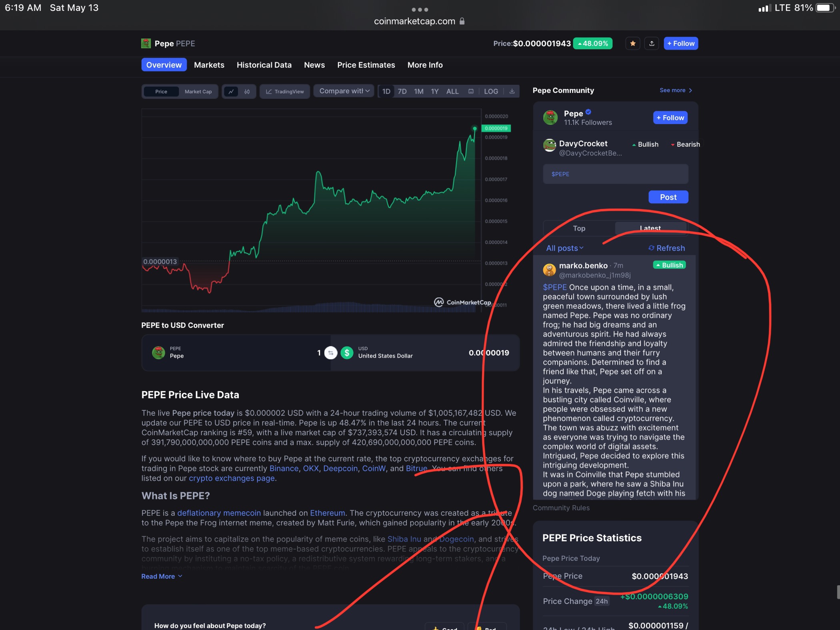Set chart range to 1M
Image resolution: width=840 pixels, height=630 pixels.
418,91
